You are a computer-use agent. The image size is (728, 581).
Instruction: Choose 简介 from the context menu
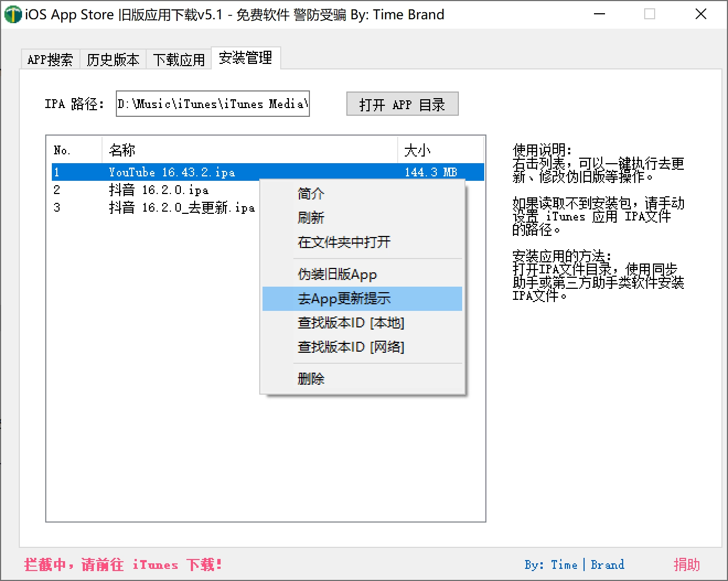click(362, 193)
